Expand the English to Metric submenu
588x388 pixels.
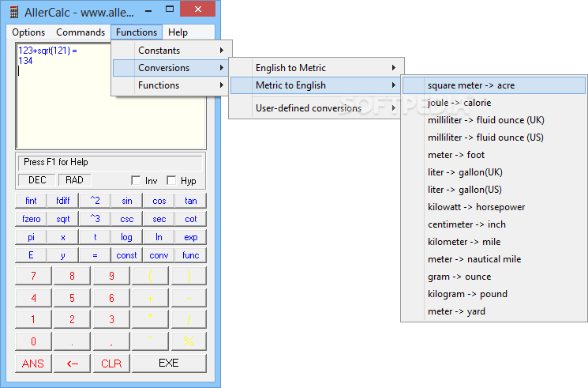(316, 68)
